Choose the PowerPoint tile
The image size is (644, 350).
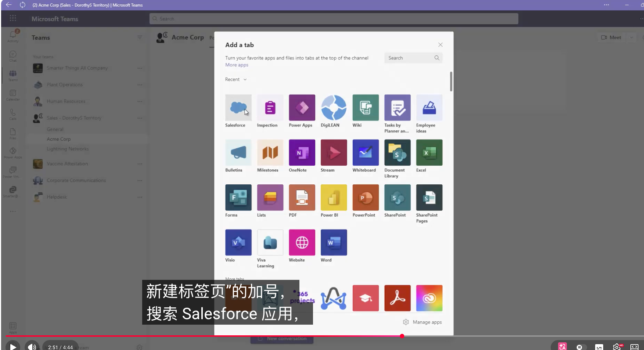click(366, 198)
